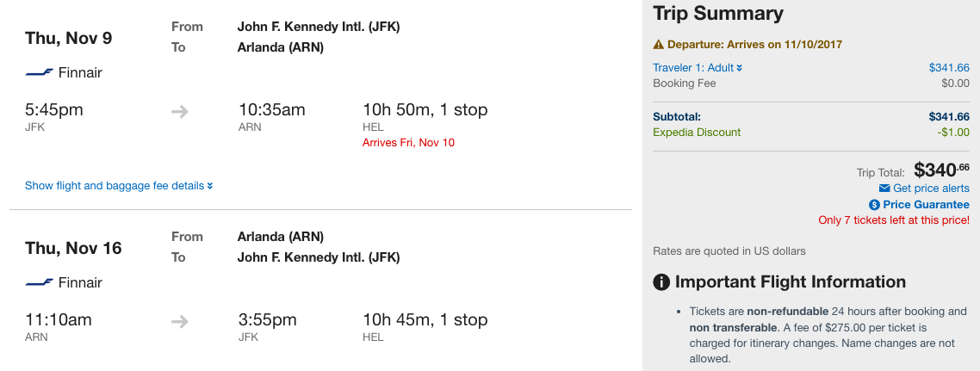Click the info icon by Important Flight Information
This screenshot has width=980, height=371.
pos(661,282)
